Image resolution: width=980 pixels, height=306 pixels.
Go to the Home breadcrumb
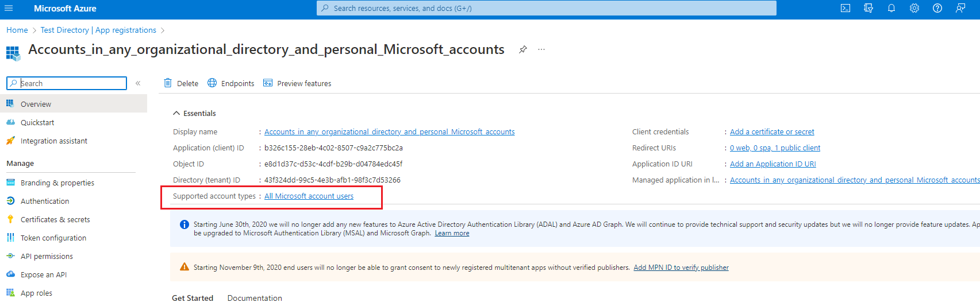coord(17,30)
